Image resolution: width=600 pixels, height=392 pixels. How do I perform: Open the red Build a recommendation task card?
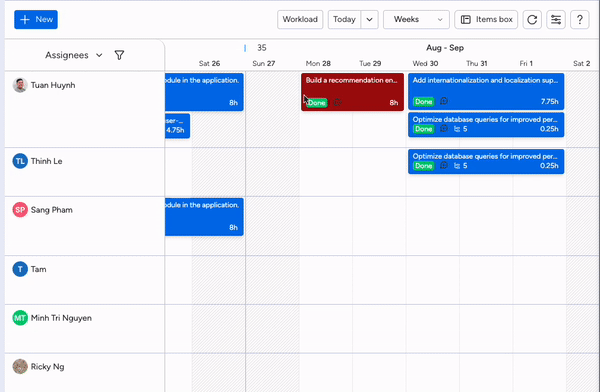coord(352,92)
